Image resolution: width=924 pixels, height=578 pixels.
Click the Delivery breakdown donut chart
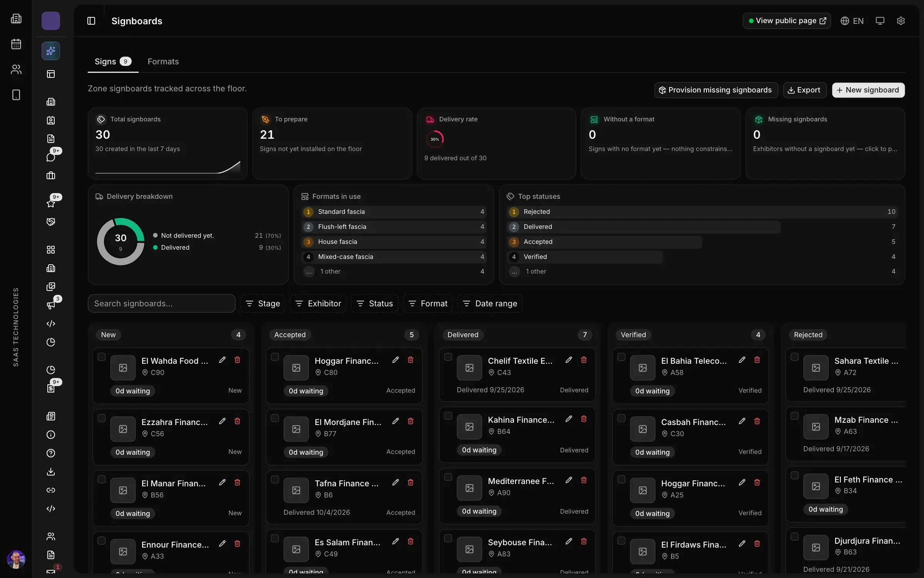(x=121, y=242)
